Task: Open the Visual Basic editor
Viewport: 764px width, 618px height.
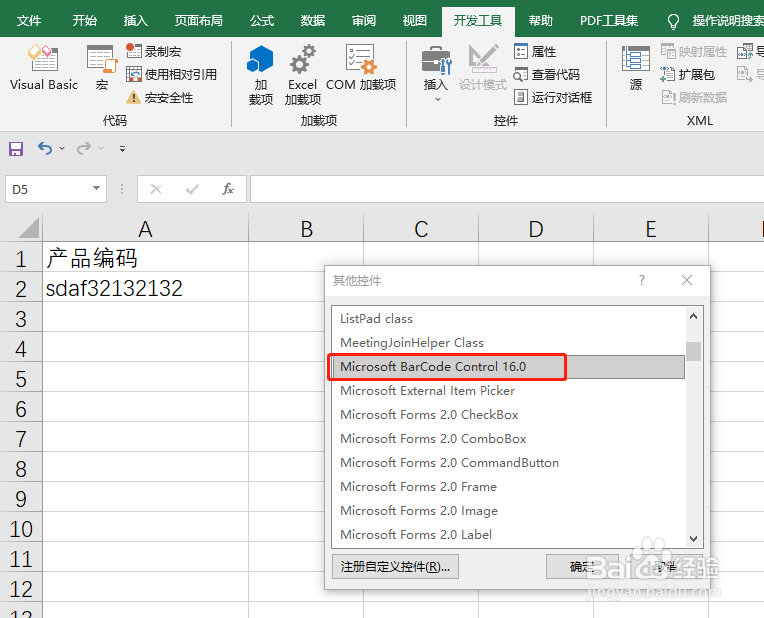Action: click(44, 67)
